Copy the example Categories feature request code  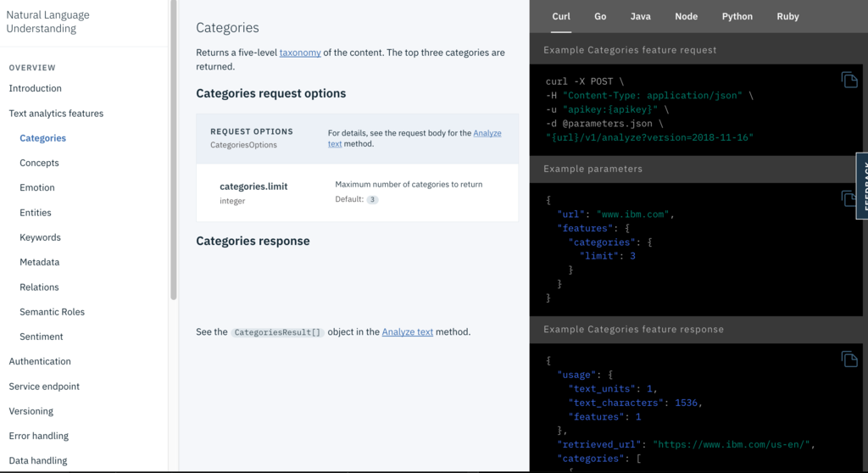tap(849, 80)
